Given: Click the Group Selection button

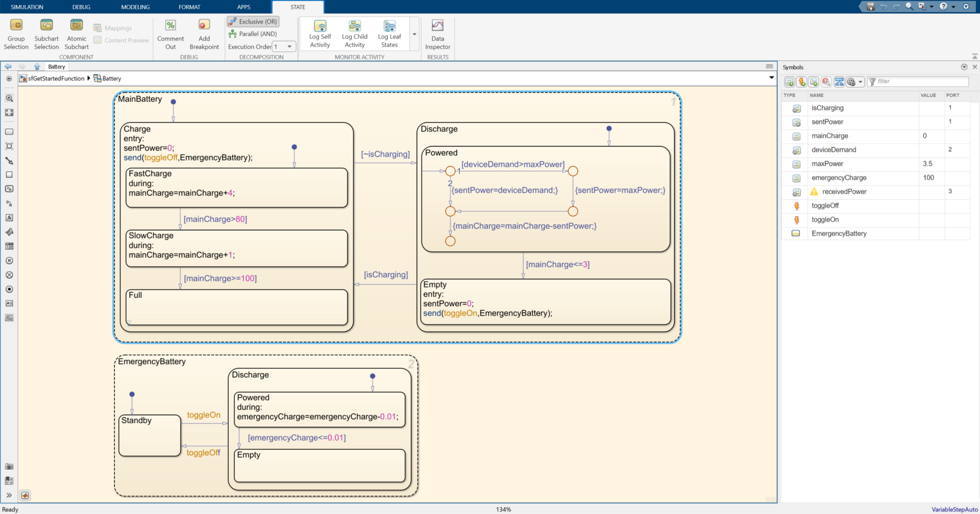Looking at the screenshot, I should [16, 33].
